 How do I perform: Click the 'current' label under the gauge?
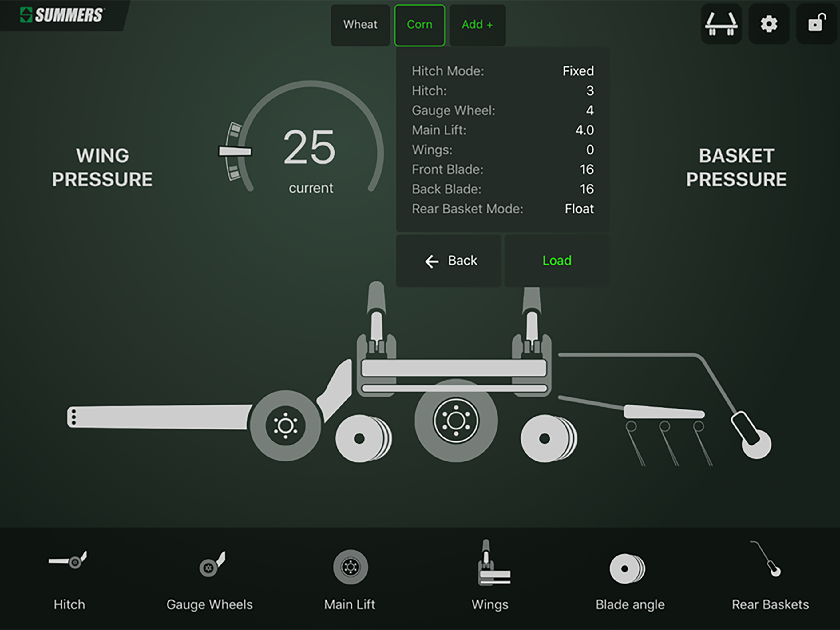311,188
